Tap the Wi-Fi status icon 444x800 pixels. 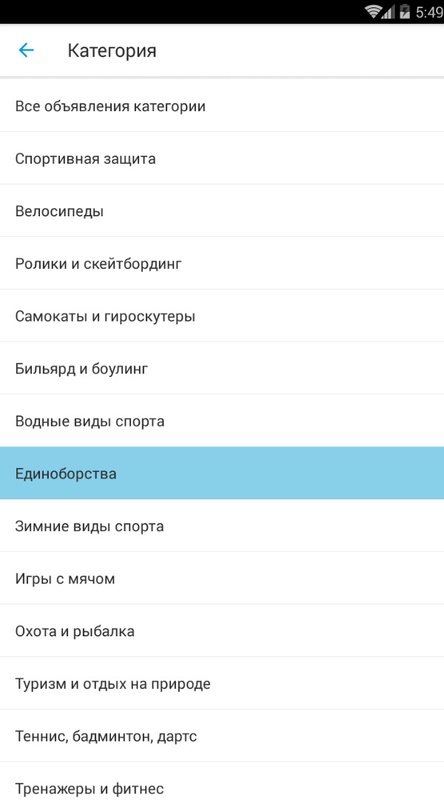(x=374, y=12)
